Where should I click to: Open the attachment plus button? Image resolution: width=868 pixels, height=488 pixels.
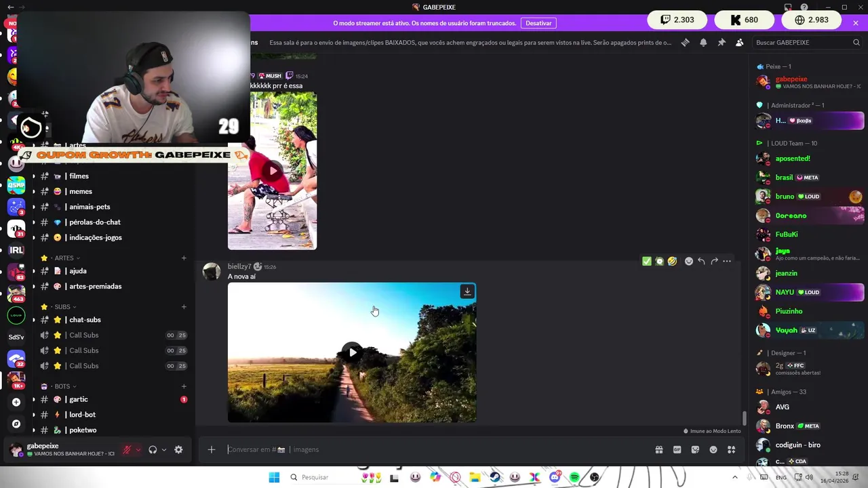tap(212, 449)
